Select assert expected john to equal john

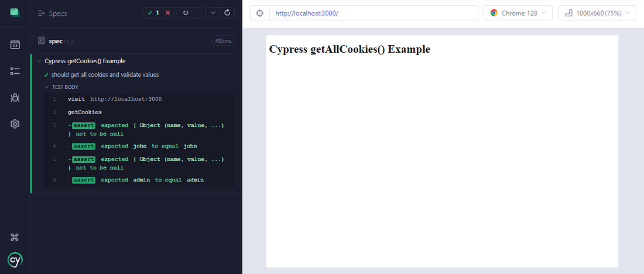point(139,146)
